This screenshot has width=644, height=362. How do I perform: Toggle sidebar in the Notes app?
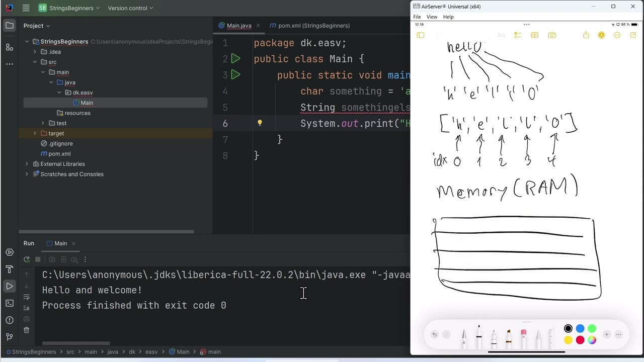click(x=421, y=35)
